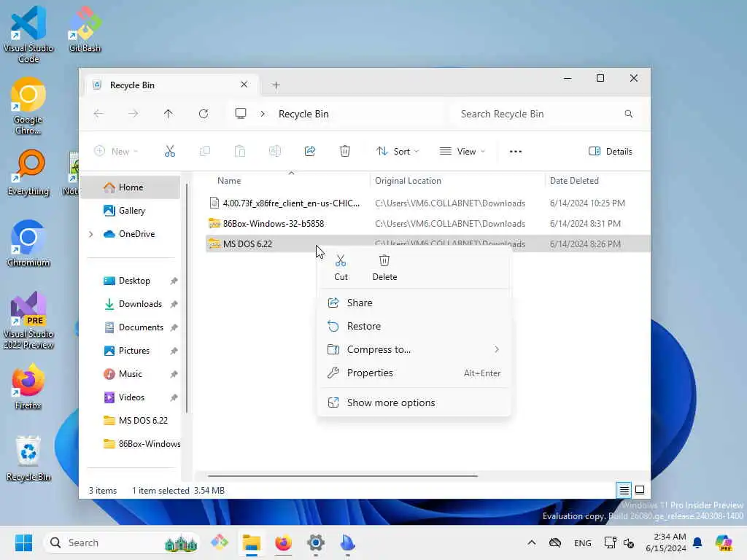Click the search magnifier icon in Explorer
The height and width of the screenshot is (560, 747).
pos(628,114)
